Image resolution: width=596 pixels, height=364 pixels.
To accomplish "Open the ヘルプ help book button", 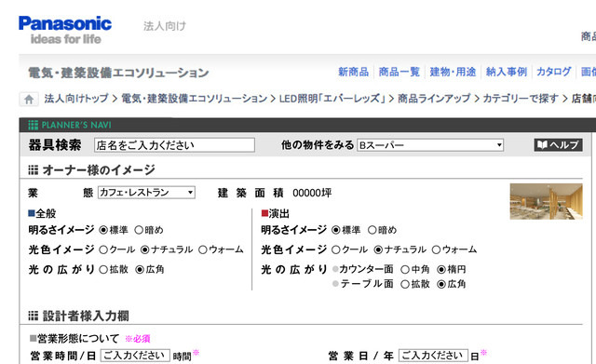I will (558, 145).
